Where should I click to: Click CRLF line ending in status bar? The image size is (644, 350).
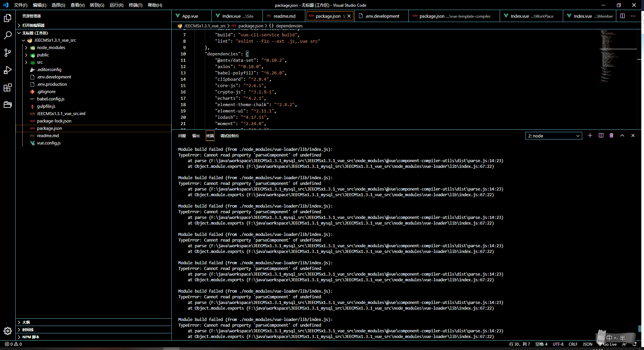(x=573, y=344)
